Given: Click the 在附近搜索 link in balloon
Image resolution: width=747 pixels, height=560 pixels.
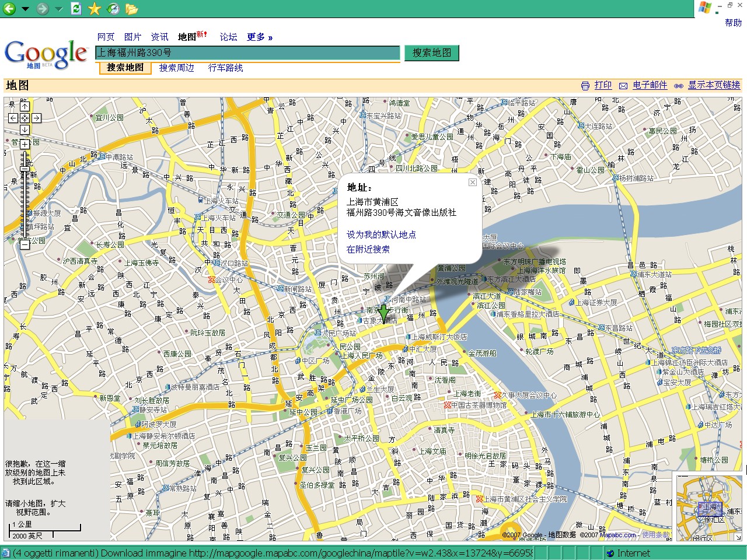Looking at the screenshot, I should tap(368, 249).
